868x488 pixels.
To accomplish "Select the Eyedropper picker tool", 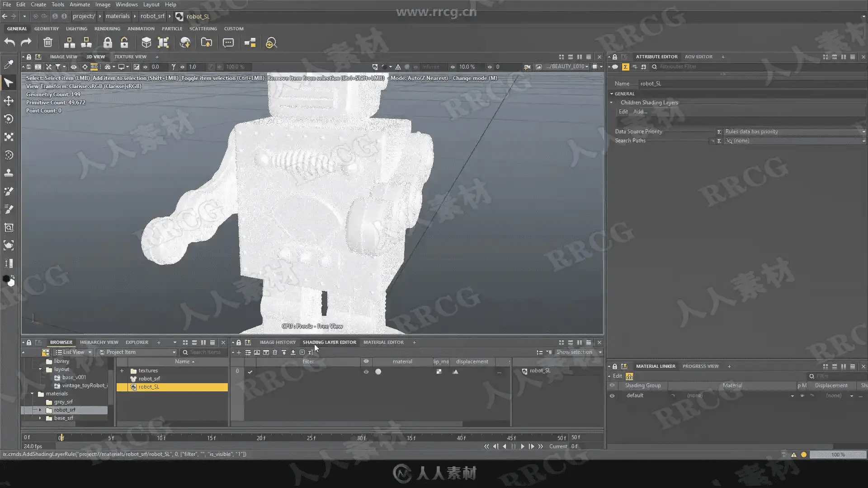I will [x=9, y=64].
